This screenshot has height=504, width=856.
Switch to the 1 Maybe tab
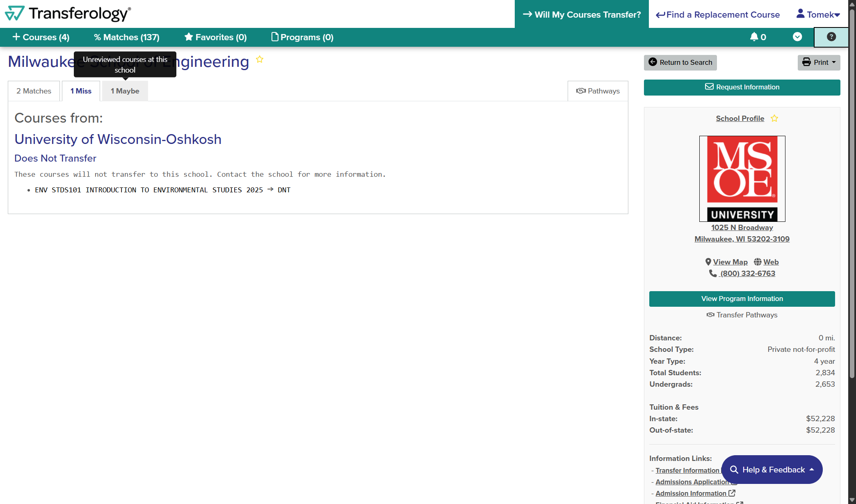pyautogui.click(x=125, y=91)
